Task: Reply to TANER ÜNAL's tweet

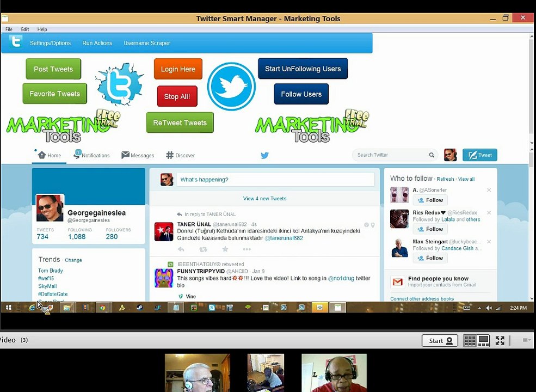Action: 181,249
